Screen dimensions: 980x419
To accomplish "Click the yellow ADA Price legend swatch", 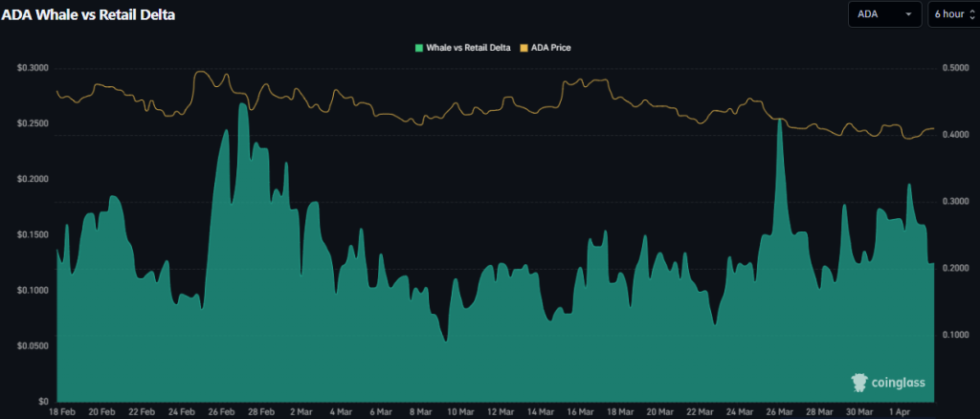I will (x=523, y=47).
